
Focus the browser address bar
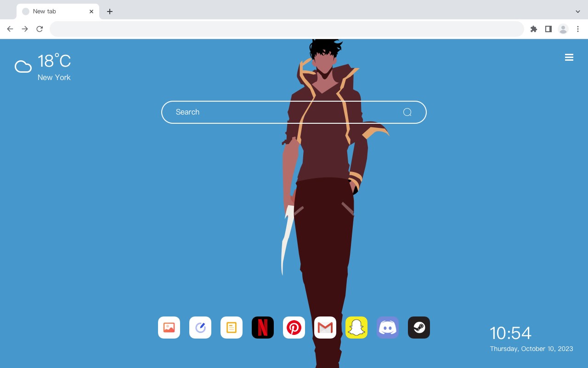(287, 29)
